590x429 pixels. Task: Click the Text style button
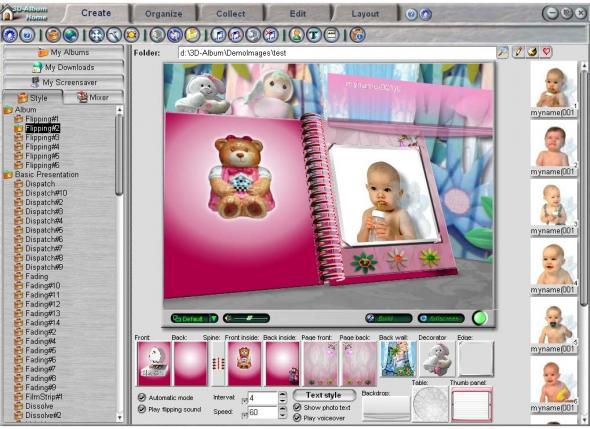[324, 395]
